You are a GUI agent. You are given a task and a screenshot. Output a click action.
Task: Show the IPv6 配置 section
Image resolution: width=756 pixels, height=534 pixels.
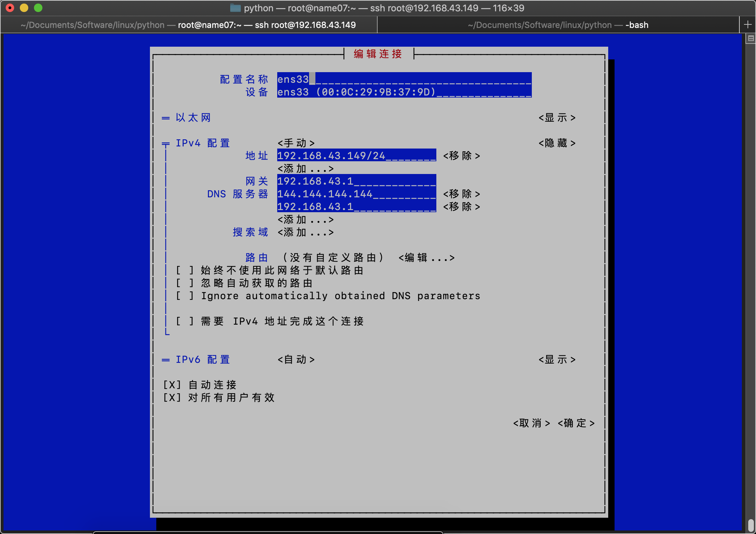pos(557,359)
